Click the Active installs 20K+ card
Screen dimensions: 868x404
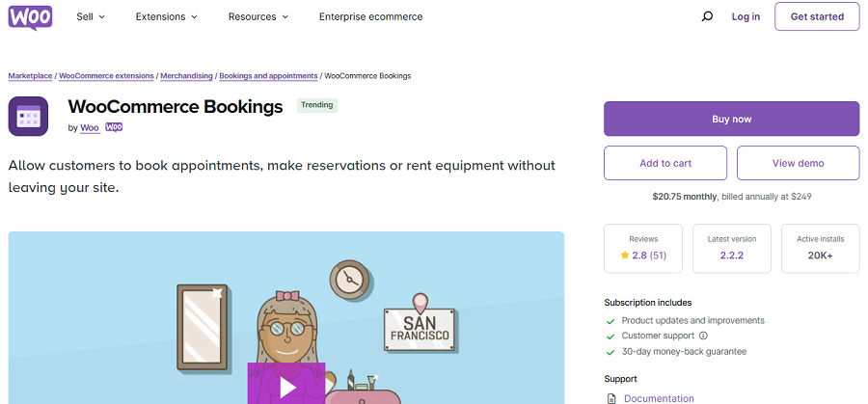821,249
